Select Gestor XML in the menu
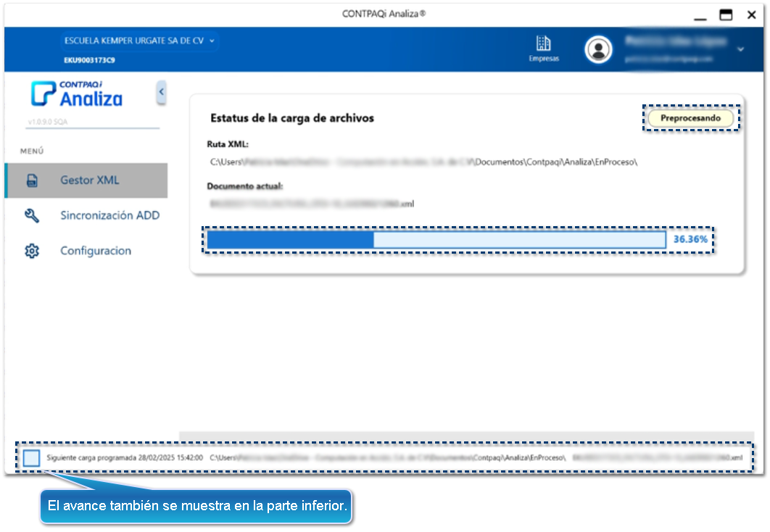 click(x=86, y=180)
